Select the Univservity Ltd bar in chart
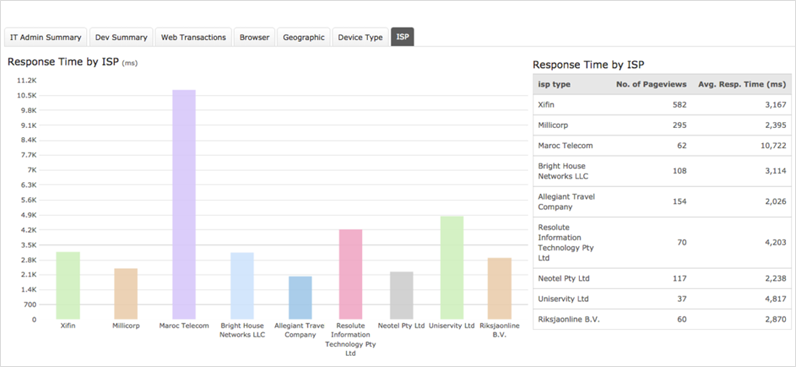The width and height of the screenshot is (796, 367). click(x=452, y=268)
